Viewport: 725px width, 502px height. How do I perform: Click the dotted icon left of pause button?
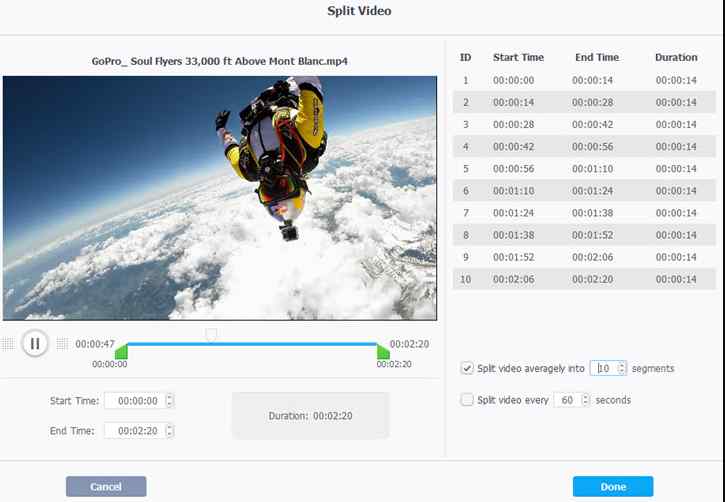click(x=8, y=343)
